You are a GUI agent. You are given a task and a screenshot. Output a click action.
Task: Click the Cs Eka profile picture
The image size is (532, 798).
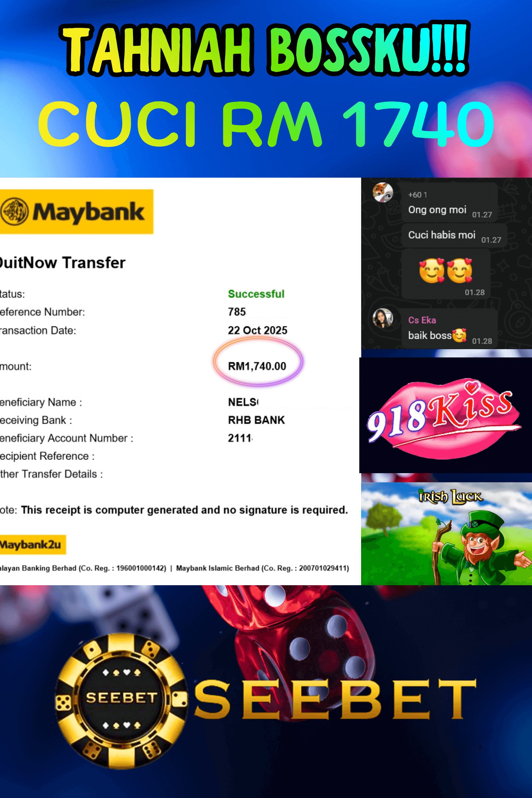coord(383,318)
